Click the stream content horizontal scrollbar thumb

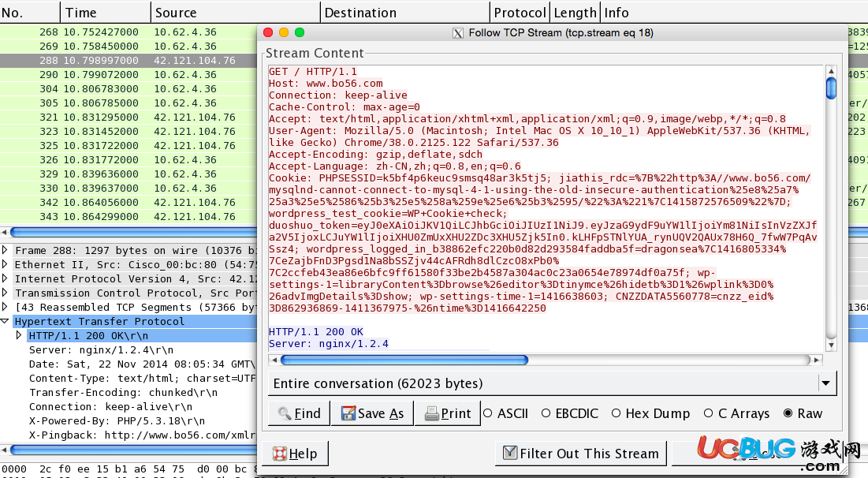coord(404,360)
